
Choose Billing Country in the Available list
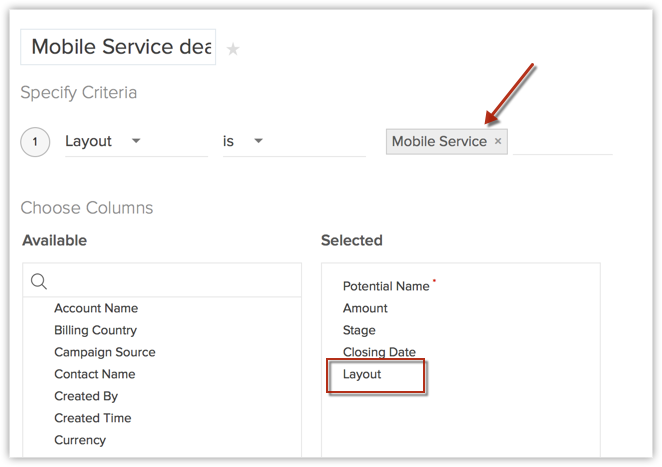[x=95, y=330]
